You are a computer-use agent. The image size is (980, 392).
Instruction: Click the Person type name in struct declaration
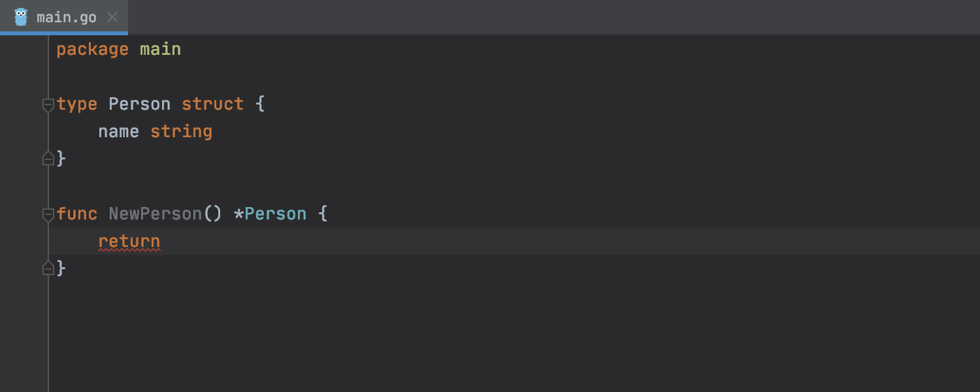(140, 104)
